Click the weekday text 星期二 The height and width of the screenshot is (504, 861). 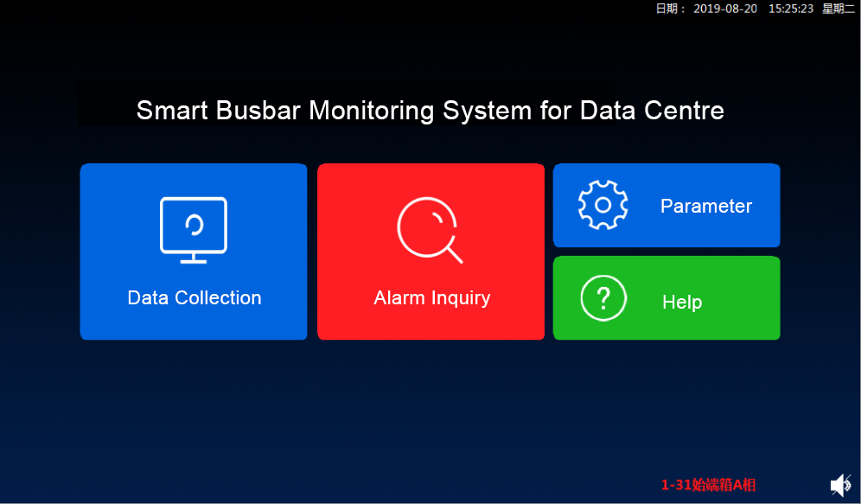tap(838, 9)
